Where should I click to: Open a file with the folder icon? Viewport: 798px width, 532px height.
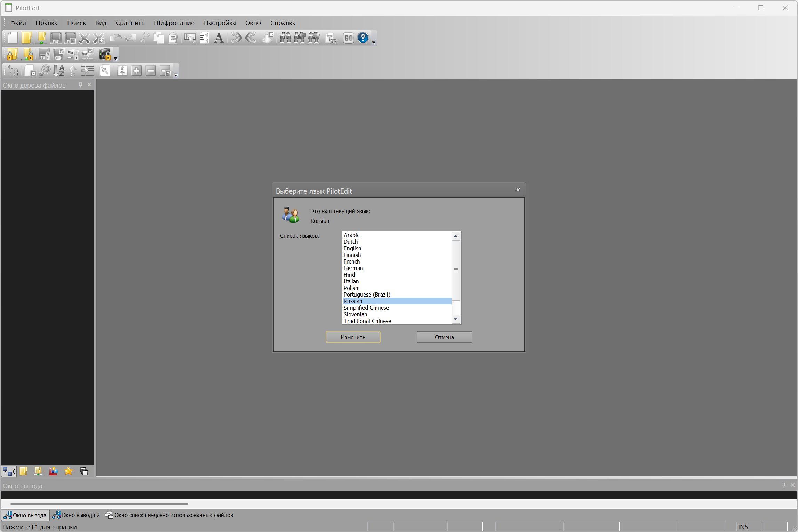pyautogui.click(x=27, y=38)
